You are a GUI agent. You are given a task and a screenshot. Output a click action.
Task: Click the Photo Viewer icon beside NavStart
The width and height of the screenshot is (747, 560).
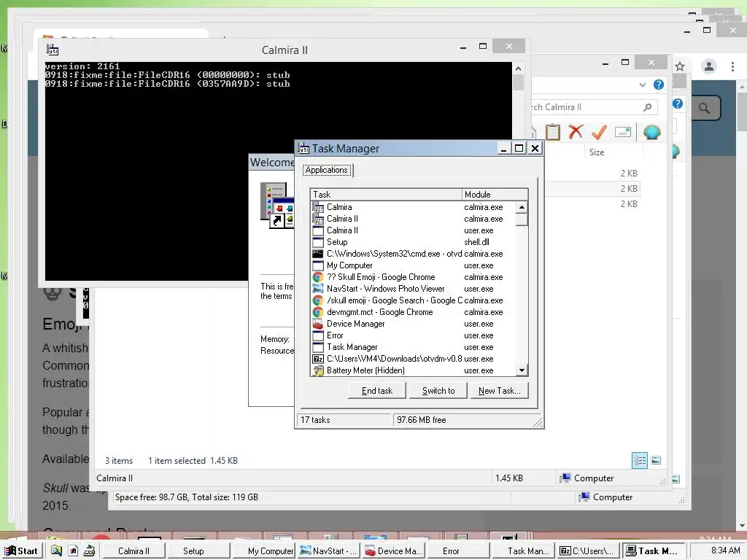click(x=318, y=289)
